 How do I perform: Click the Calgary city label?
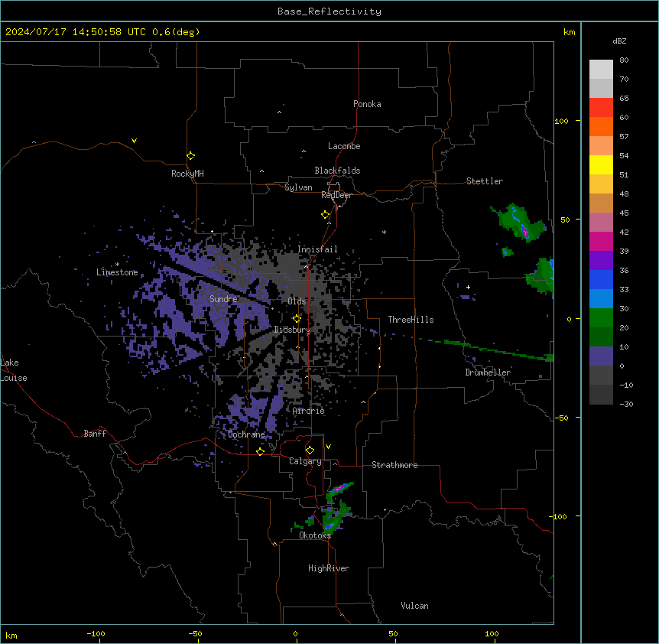[305, 461]
